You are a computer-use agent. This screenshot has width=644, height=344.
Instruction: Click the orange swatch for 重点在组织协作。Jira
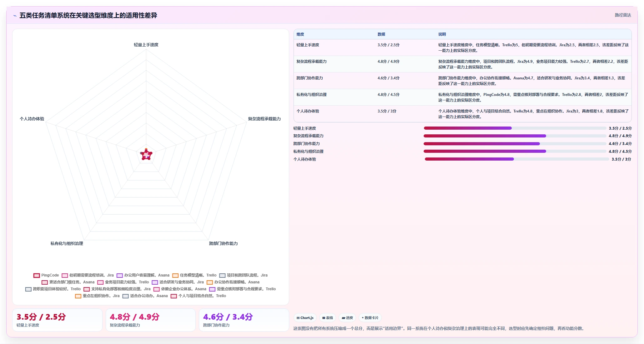pyautogui.click(x=78, y=296)
